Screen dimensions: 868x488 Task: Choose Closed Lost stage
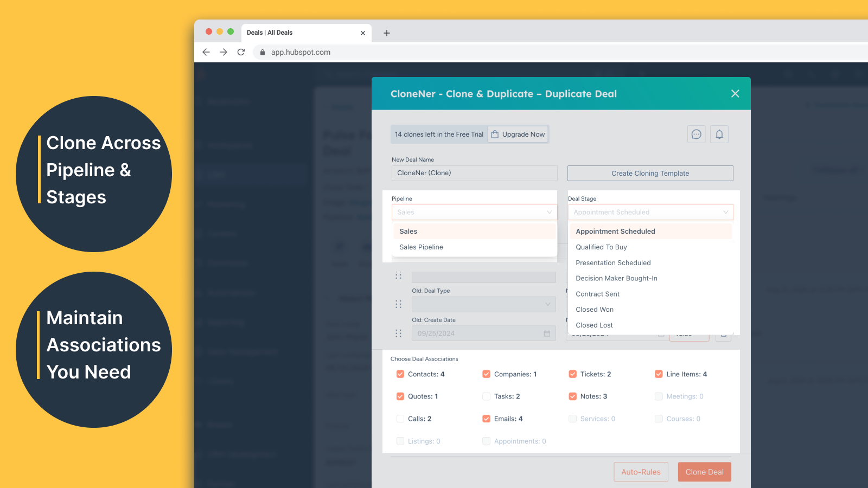click(x=651, y=325)
